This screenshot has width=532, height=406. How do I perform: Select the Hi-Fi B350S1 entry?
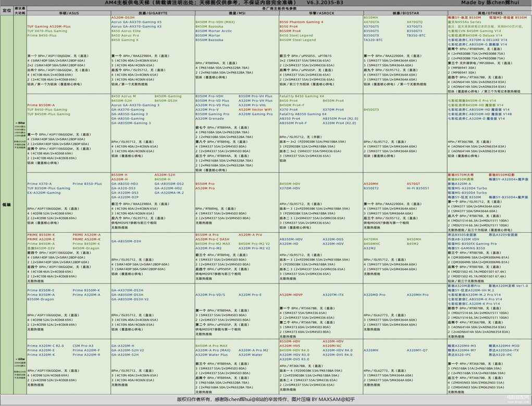pos(418,188)
